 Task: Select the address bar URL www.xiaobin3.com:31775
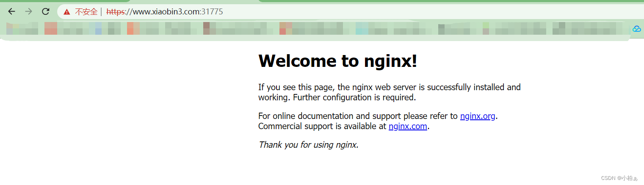165,12
